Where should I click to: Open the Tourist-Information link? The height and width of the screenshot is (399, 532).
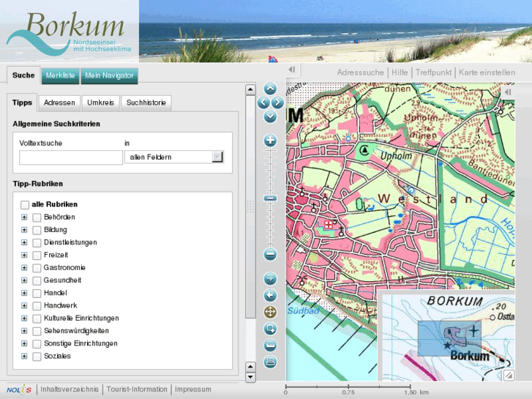[x=137, y=389]
